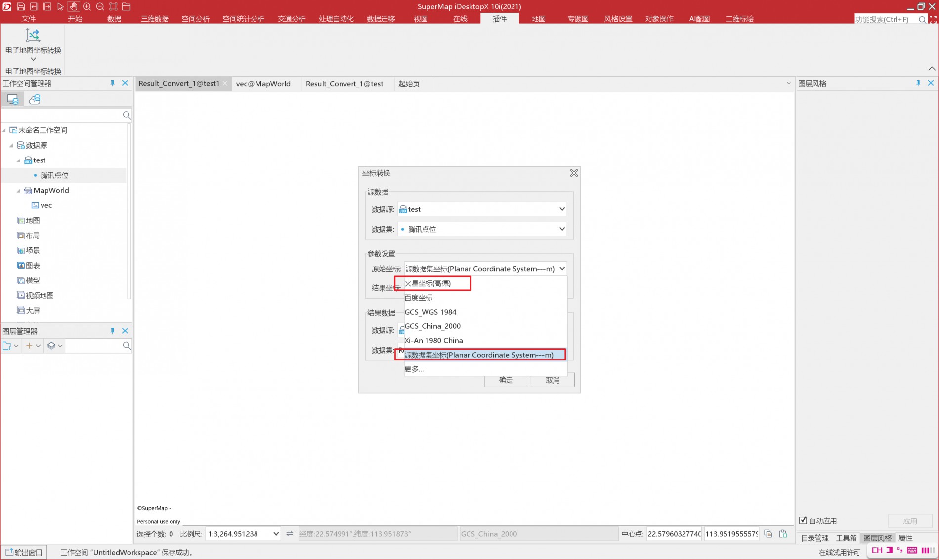
Task: Close the 工作空间管理器 panel
Action: click(x=125, y=83)
